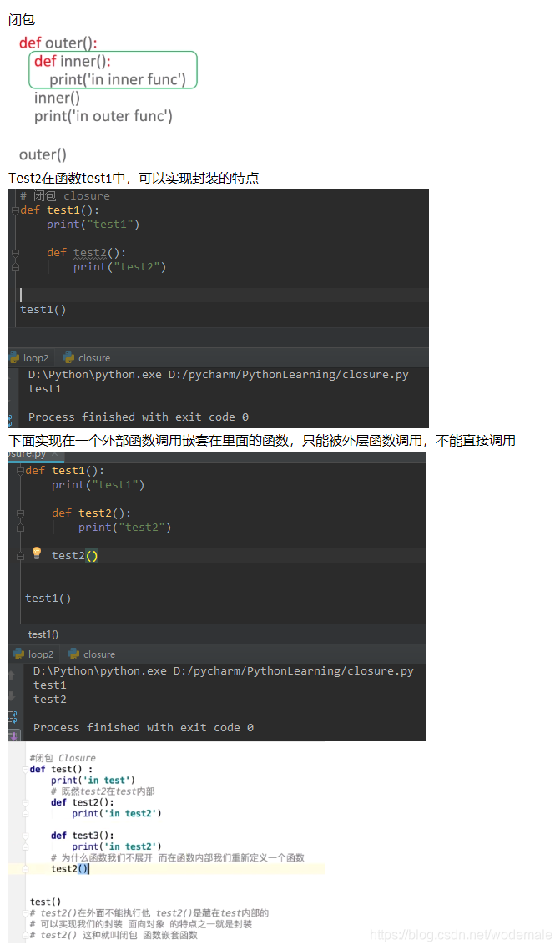The width and height of the screenshot is (560, 950).
Task: Click the comment '# 可以实现我们的封装 面向对象'
Action: click(140, 924)
